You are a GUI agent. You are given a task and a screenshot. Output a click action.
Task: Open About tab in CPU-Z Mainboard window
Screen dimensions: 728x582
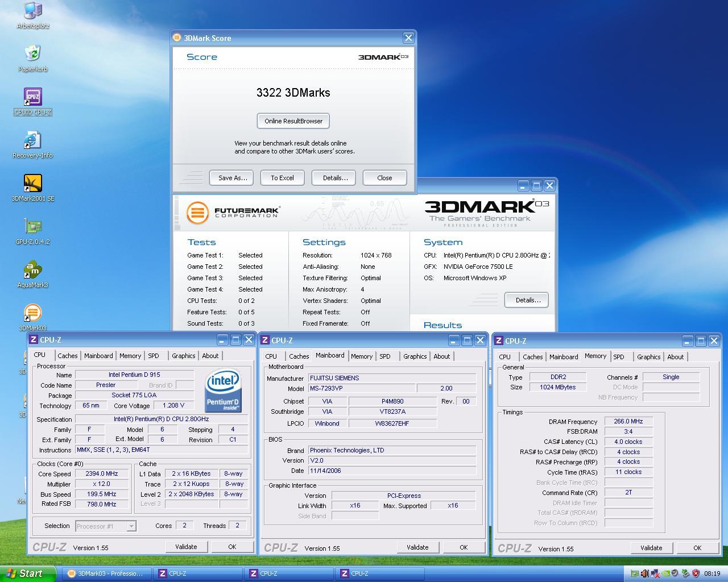click(x=442, y=356)
